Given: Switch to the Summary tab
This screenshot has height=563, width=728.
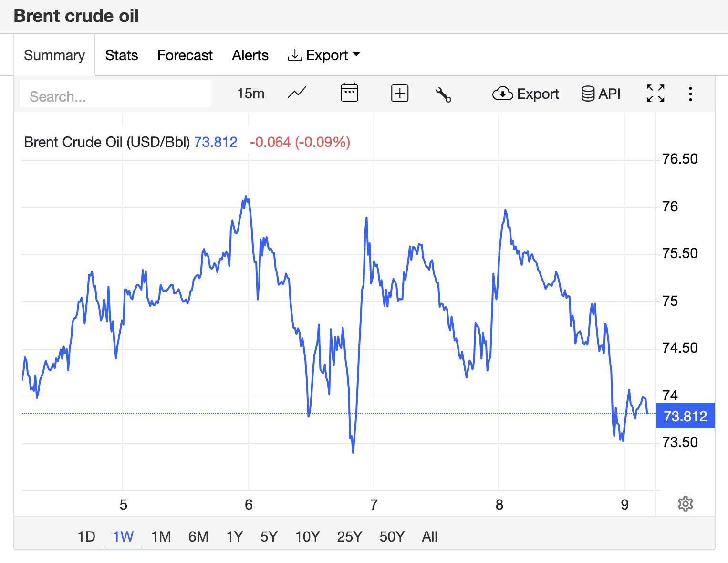Looking at the screenshot, I should (x=54, y=55).
